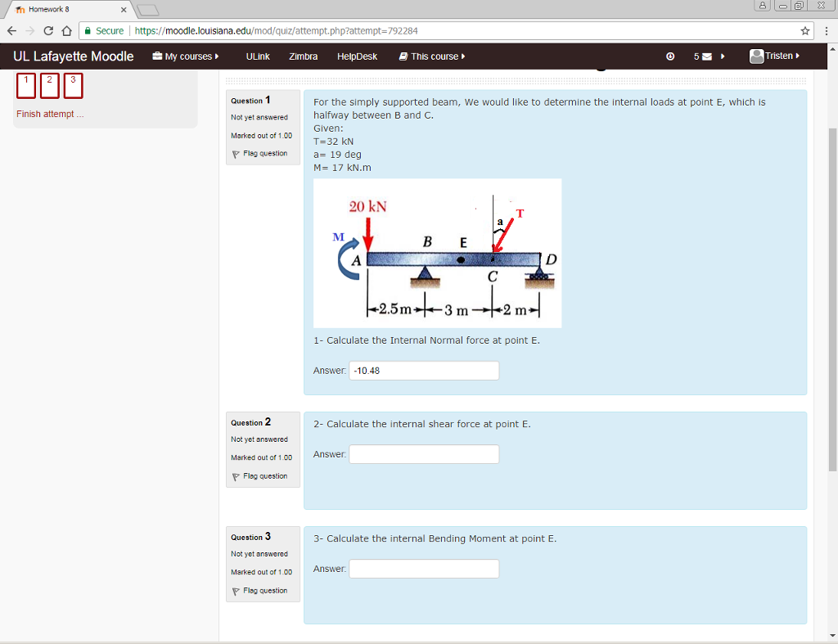
Task: Open the messages envelope icon showing 5
Action: tap(703, 56)
